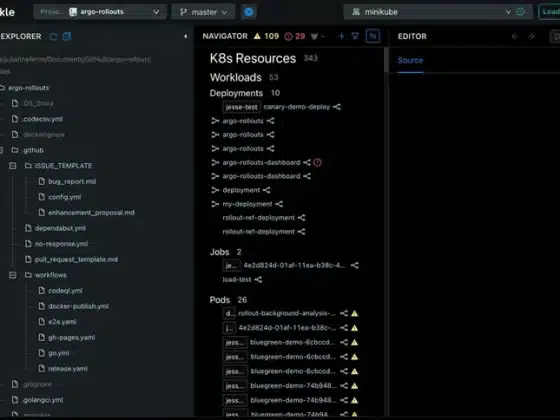The height and width of the screenshot is (420, 560).
Task: Go forward in Editor selection history
Action: pyautogui.click(x=531, y=36)
